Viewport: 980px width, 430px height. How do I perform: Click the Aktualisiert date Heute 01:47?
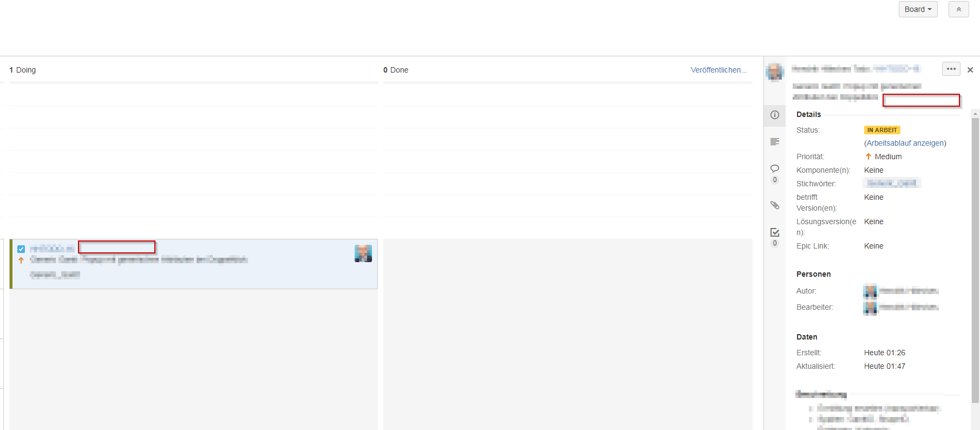click(885, 366)
